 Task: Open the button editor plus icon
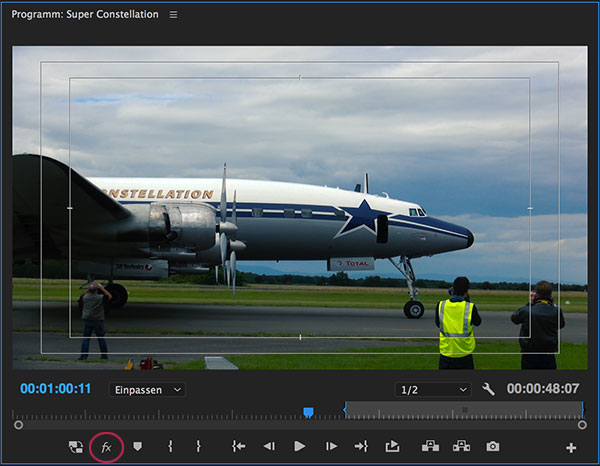[x=571, y=448]
